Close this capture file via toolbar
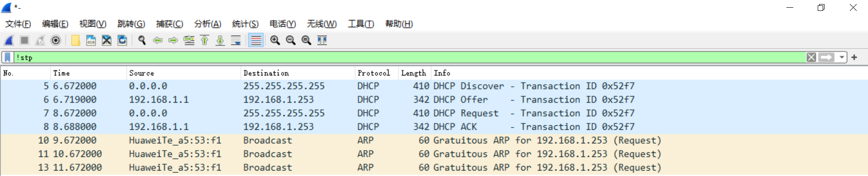 [106, 40]
